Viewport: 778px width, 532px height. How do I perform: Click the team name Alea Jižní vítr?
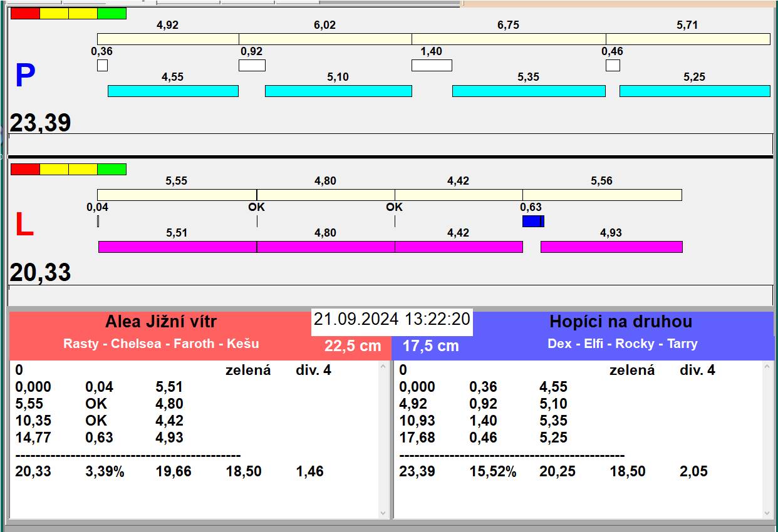pos(161,322)
